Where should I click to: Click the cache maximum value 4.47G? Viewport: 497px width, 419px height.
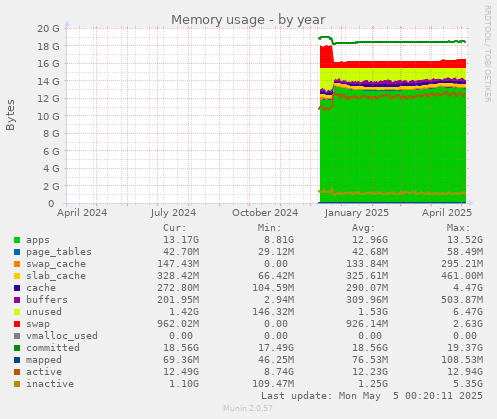point(468,288)
